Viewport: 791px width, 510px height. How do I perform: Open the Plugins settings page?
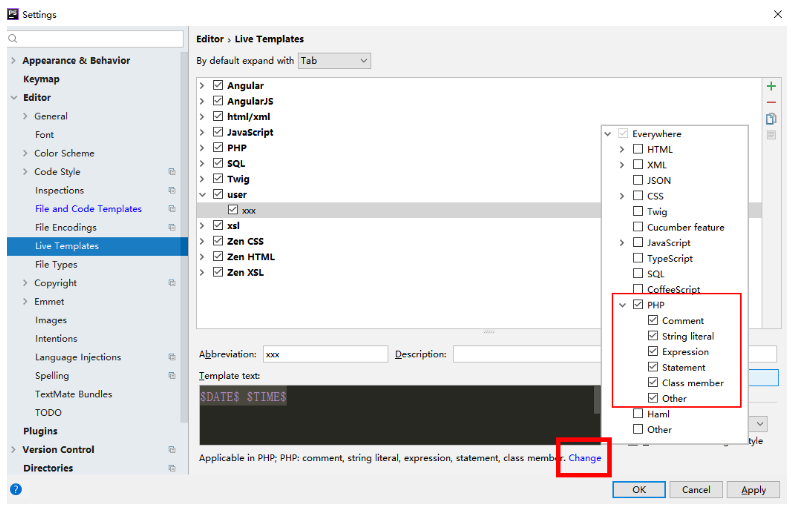pyautogui.click(x=40, y=431)
